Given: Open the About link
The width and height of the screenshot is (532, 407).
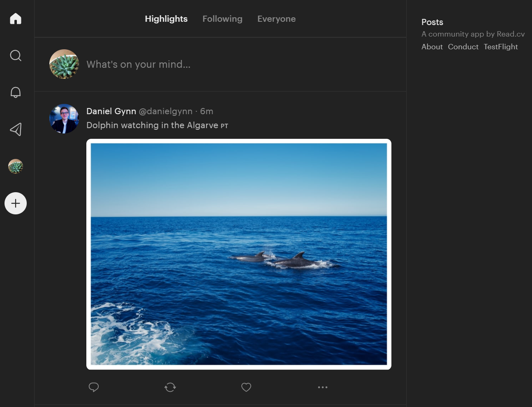Looking at the screenshot, I should pyautogui.click(x=432, y=47).
